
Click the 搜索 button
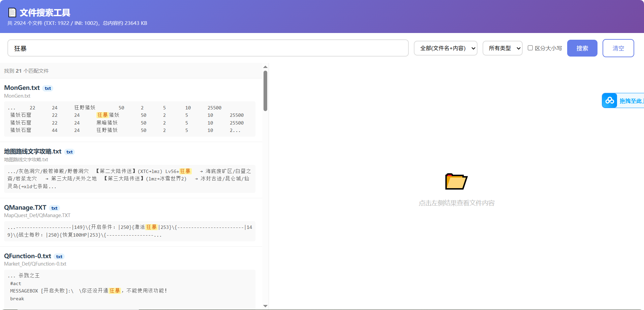[x=582, y=48]
